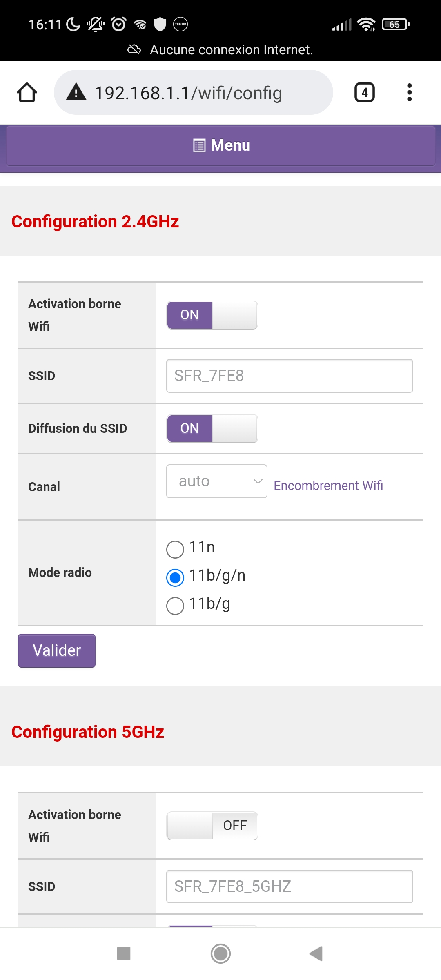Tap the battery indicator in status bar
441x980 pixels.
[x=395, y=24]
